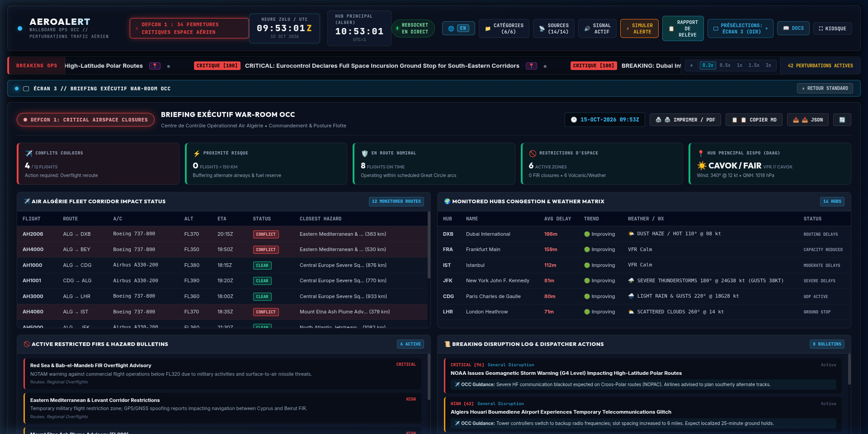The height and width of the screenshot is (434, 868).
Task: Click the map pin after Polar Routes headline
Action: click(x=155, y=66)
